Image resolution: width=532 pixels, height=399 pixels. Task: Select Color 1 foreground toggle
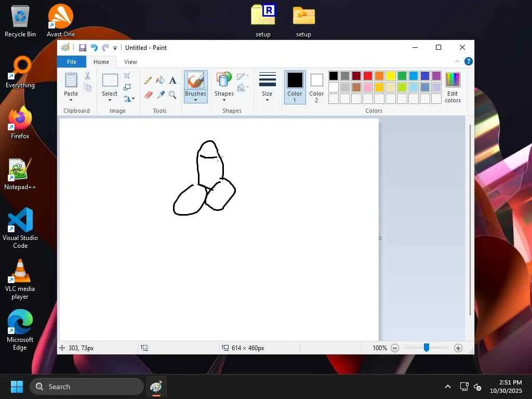point(295,87)
